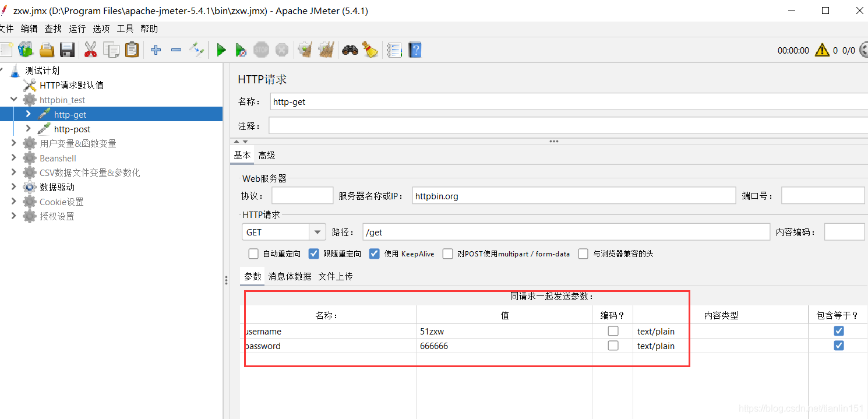This screenshot has height=419, width=868.
Task: Open the 运行 menu
Action: 77,29
